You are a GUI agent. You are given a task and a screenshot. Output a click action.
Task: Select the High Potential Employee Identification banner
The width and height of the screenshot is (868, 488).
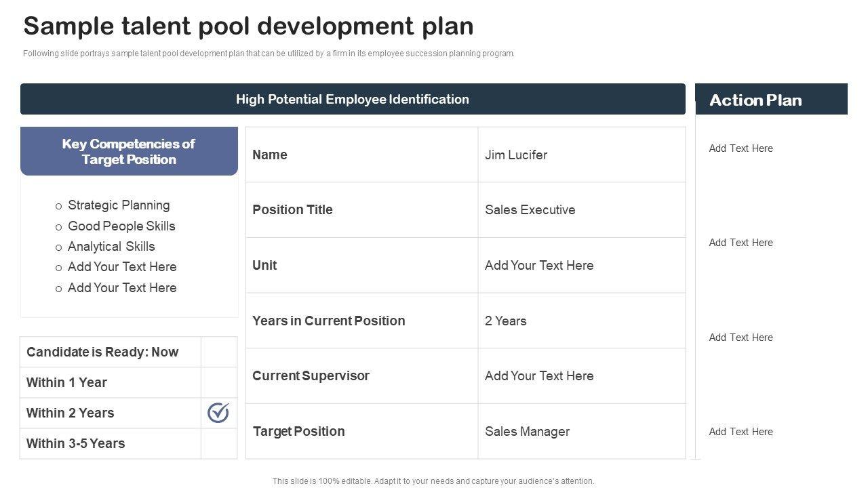(353, 99)
